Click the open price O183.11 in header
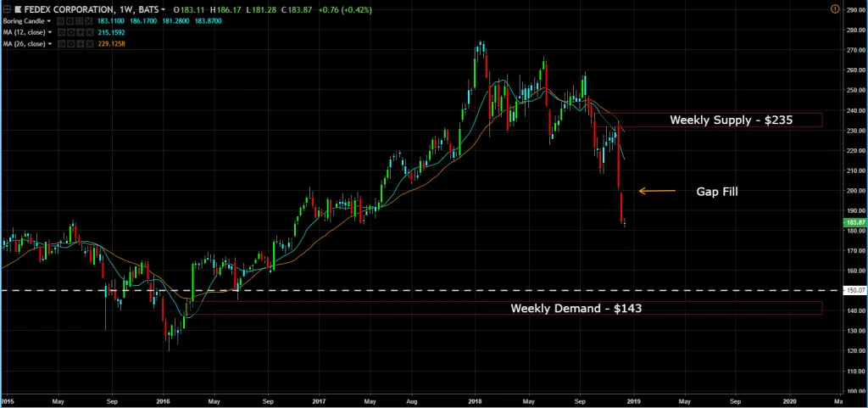The width and height of the screenshot is (868, 408). [x=188, y=10]
